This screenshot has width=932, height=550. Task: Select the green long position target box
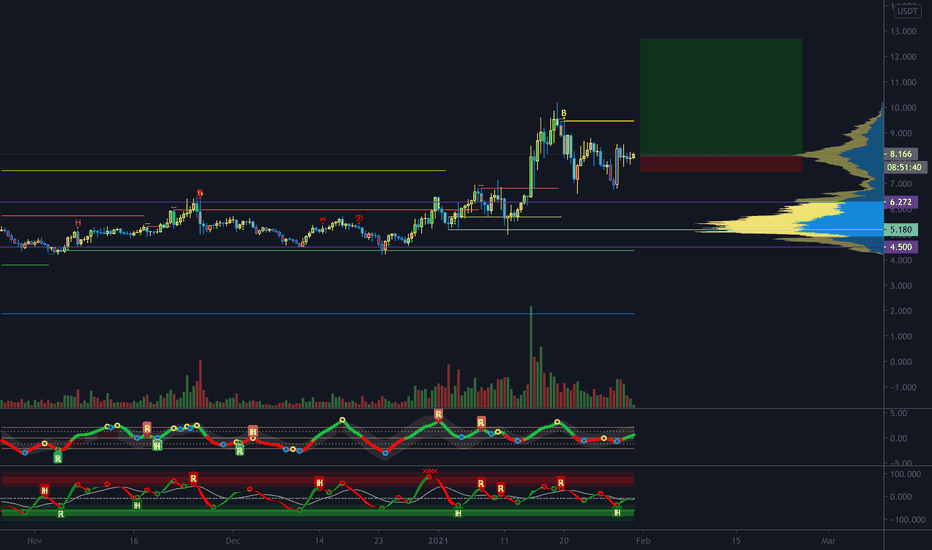721,97
